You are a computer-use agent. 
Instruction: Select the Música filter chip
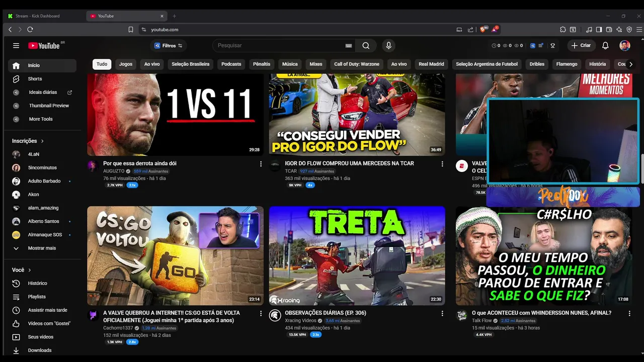point(290,64)
